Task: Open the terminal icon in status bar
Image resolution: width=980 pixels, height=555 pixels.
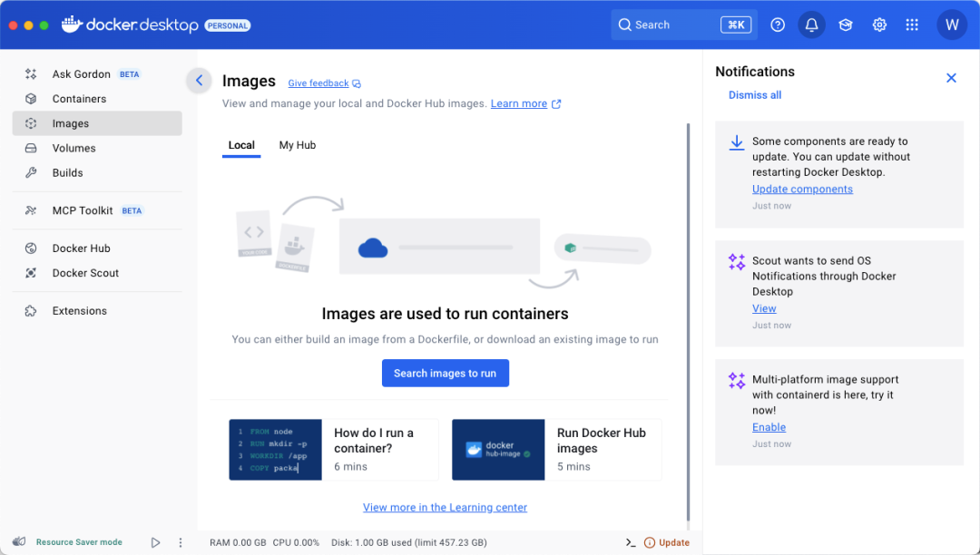Action: (x=631, y=542)
